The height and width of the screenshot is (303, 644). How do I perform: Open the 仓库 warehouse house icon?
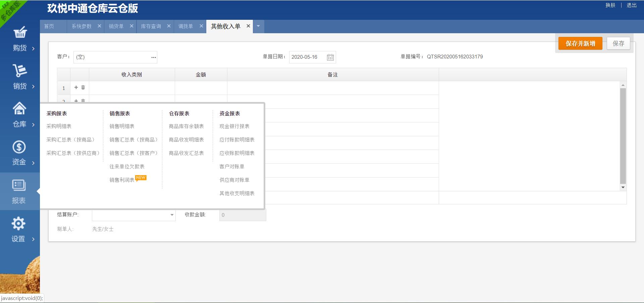(19, 108)
